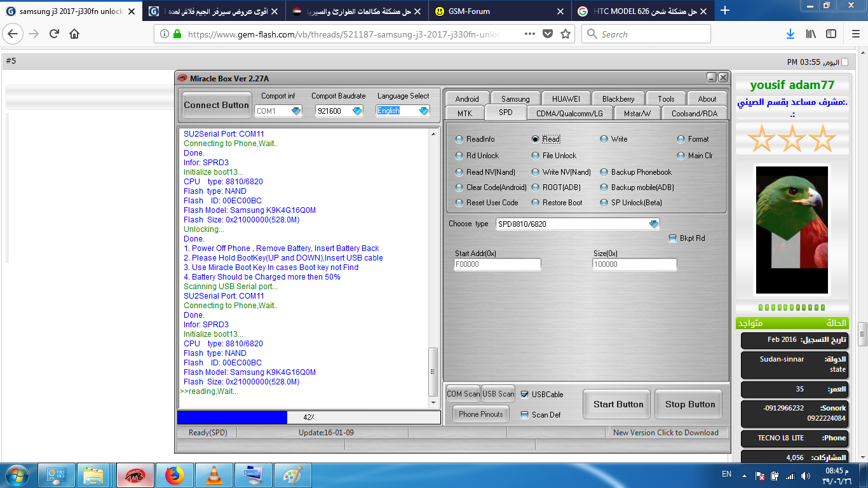Click the EN language indicator in tray
The image size is (868, 488).
726,475
